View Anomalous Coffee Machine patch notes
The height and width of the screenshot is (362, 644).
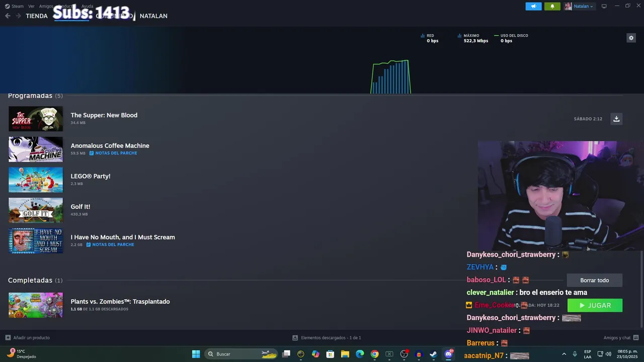coord(113,153)
